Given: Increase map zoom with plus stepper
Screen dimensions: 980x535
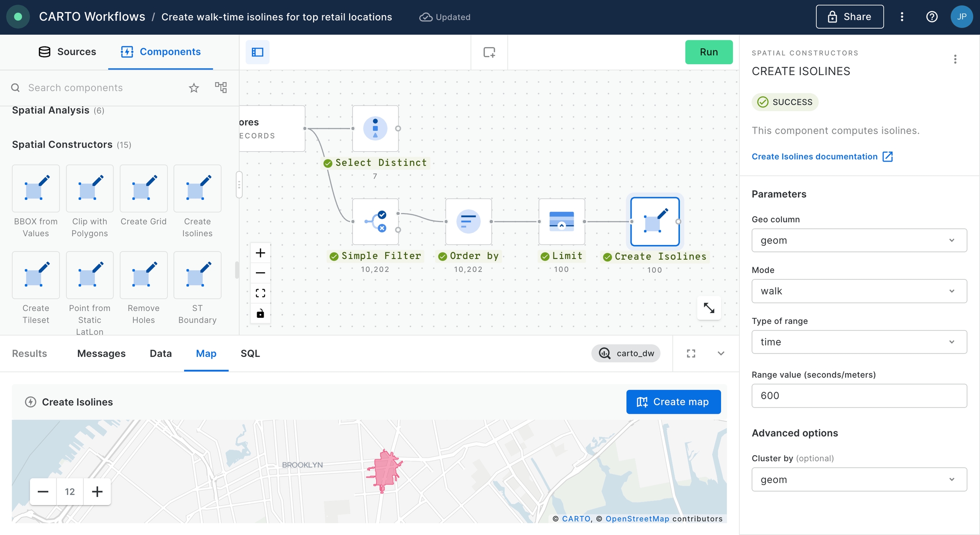Looking at the screenshot, I should tap(97, 492).
